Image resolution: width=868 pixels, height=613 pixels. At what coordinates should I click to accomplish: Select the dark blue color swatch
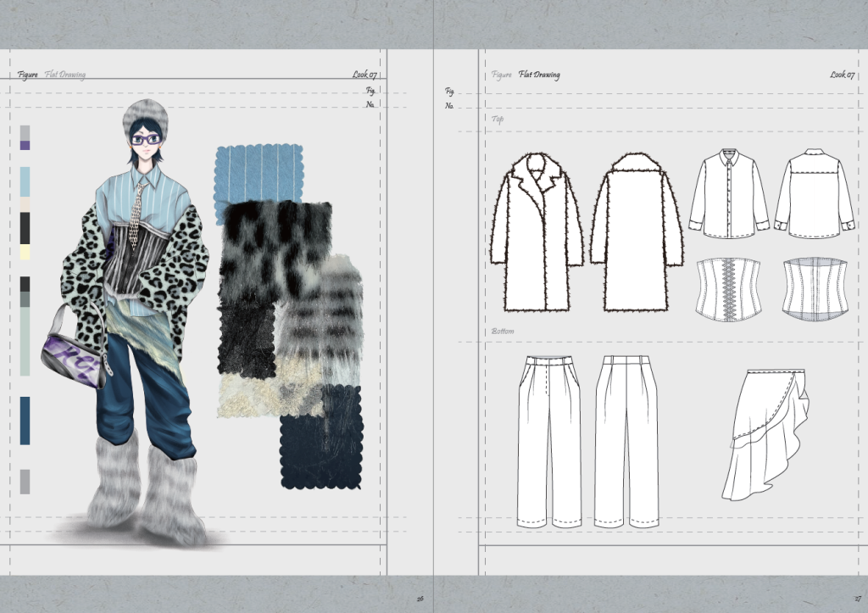coord(25,420)
